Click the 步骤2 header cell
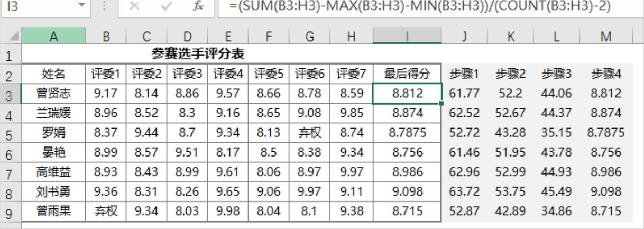The image size is (644, 229). point(510,74)
